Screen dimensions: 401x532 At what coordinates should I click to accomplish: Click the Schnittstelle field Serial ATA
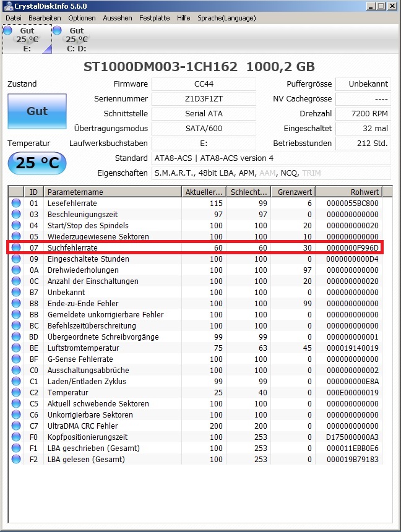coord(204,114)
